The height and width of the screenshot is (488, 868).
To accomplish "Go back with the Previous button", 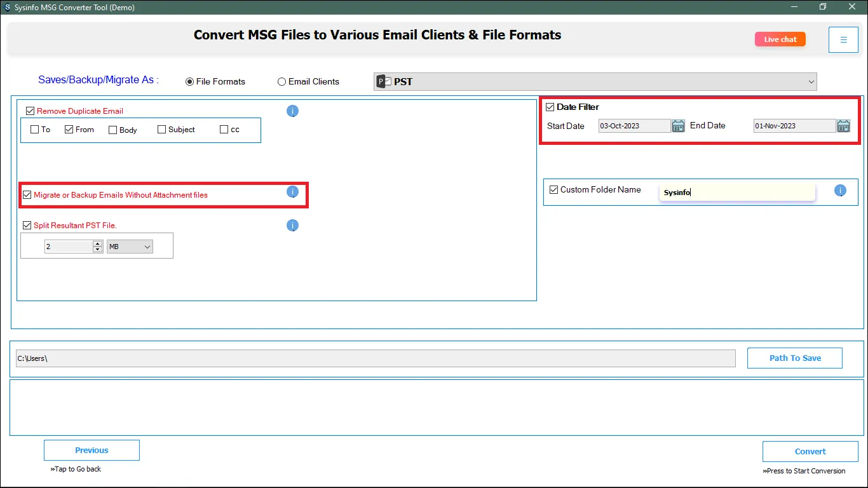I will pos(92,451).
